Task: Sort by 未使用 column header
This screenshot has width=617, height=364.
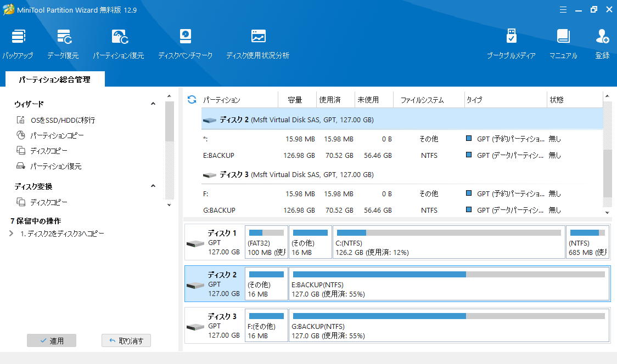Action: pos(374,100)
